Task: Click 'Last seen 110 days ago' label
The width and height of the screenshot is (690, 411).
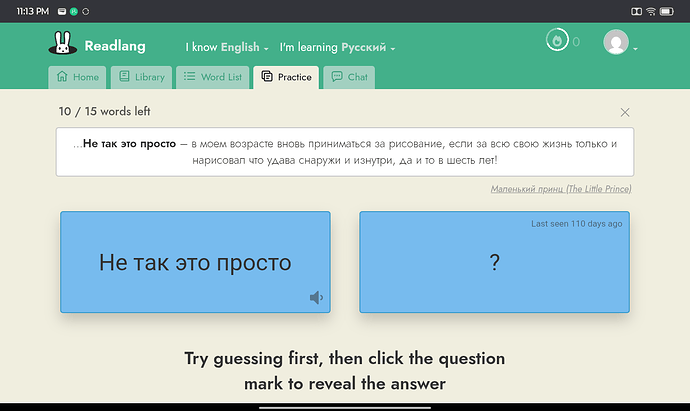Action: [576, 224]
